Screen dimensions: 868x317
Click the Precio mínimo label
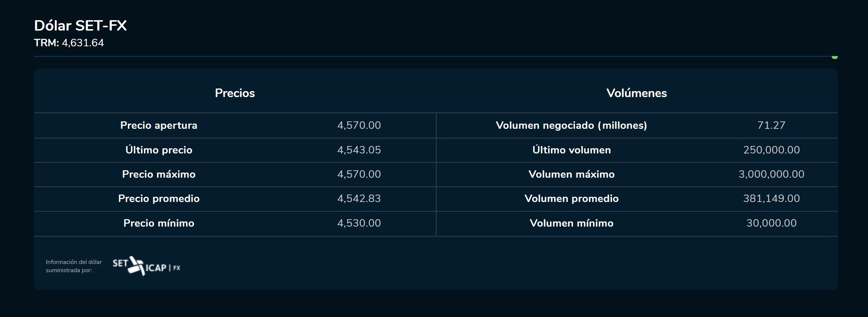[x=159, y=223]
